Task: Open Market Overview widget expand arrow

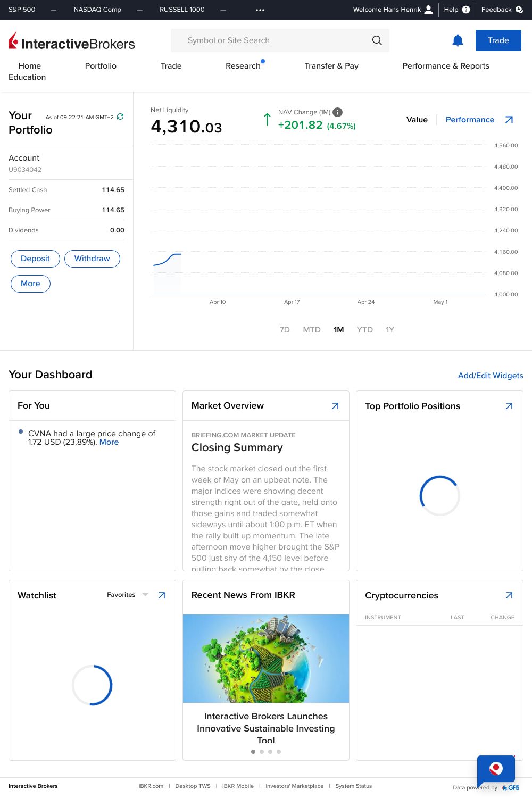Action: pyautogui.click(x=335, y=406)
